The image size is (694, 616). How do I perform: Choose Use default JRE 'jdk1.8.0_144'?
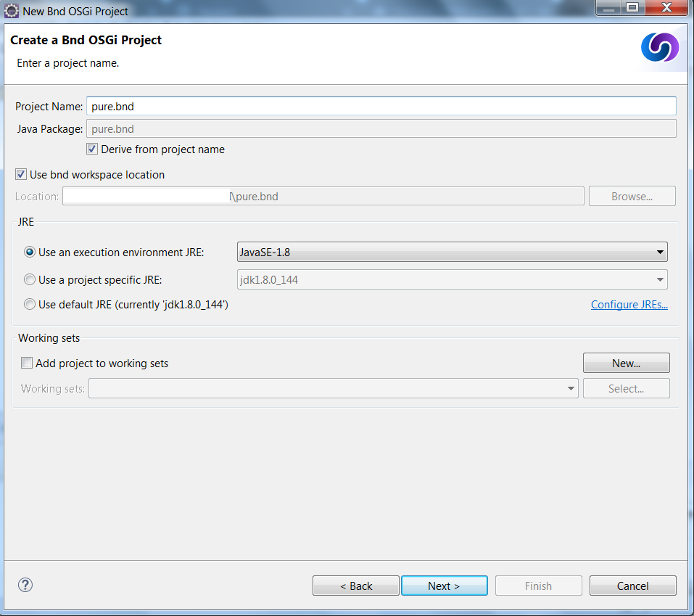click(x=30, y=304)
